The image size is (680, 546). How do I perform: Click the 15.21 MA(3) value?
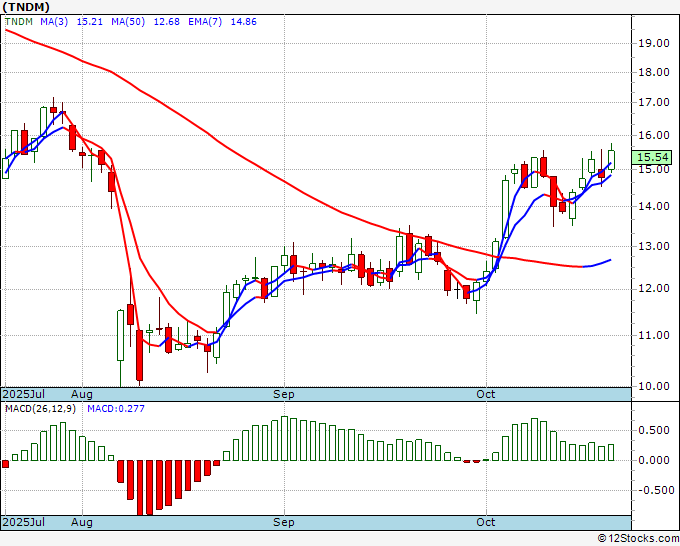coord(90,22)
